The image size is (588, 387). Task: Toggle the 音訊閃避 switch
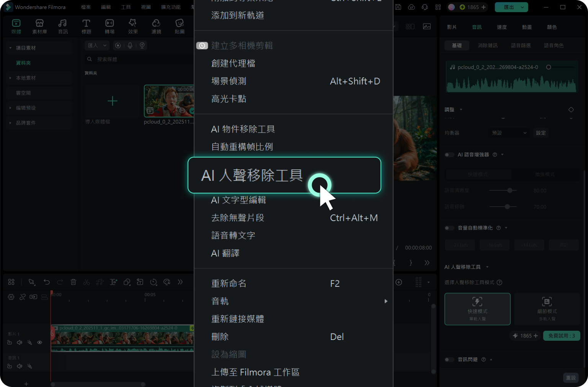point(449,359)
